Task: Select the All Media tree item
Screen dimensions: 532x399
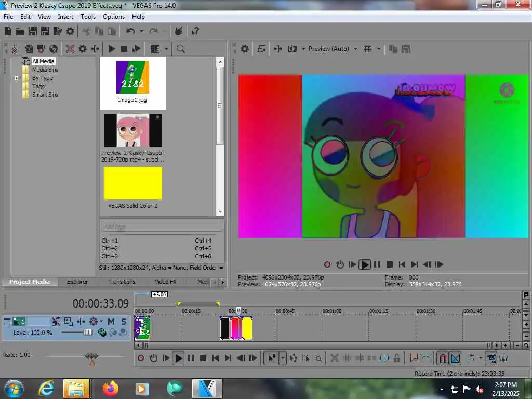Action: (x=43, y=61)
